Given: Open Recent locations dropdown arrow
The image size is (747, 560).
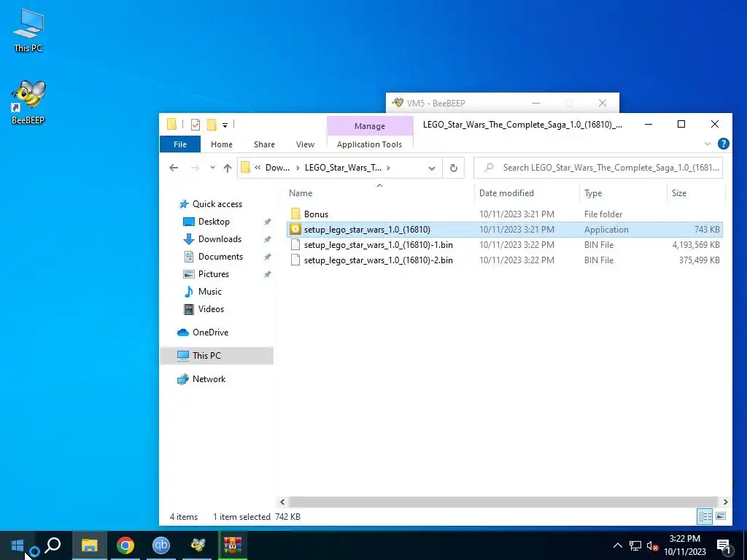Looking at the screenshot, I should pyautogui.click(x=212, y=168).
